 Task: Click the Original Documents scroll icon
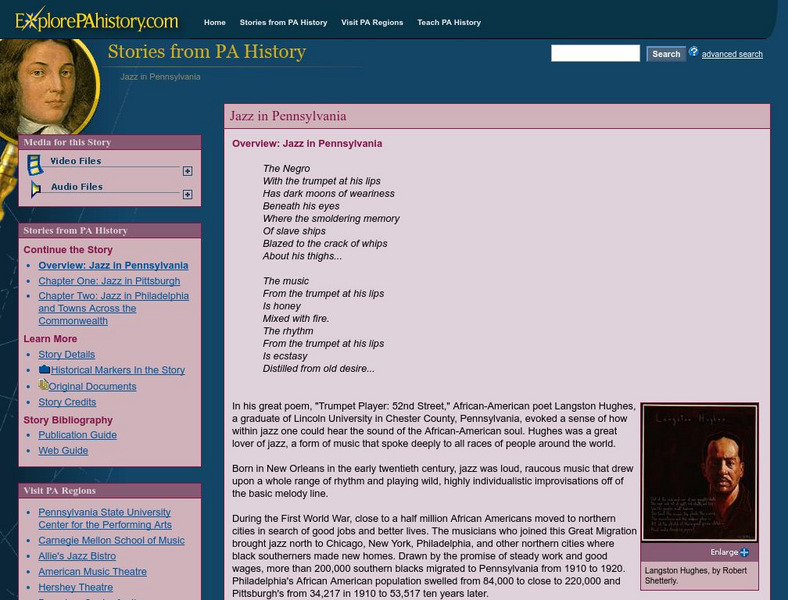[x=44, y=385]
